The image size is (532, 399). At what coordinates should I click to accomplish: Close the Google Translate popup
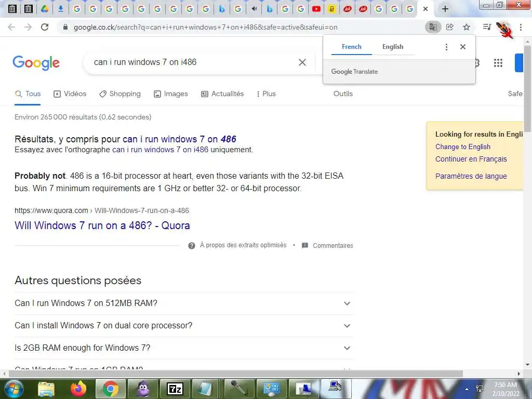tap(463, 47)
